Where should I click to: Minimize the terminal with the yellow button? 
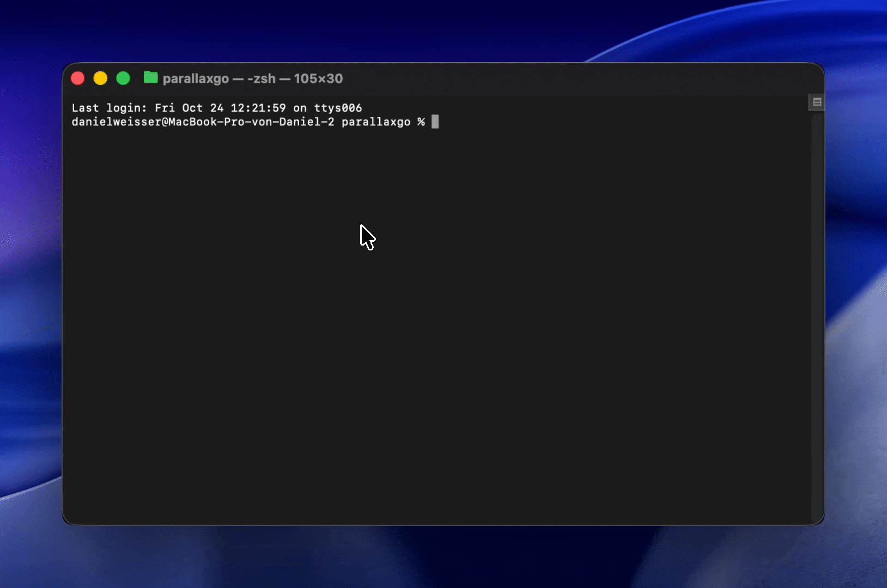click(100, 78)
